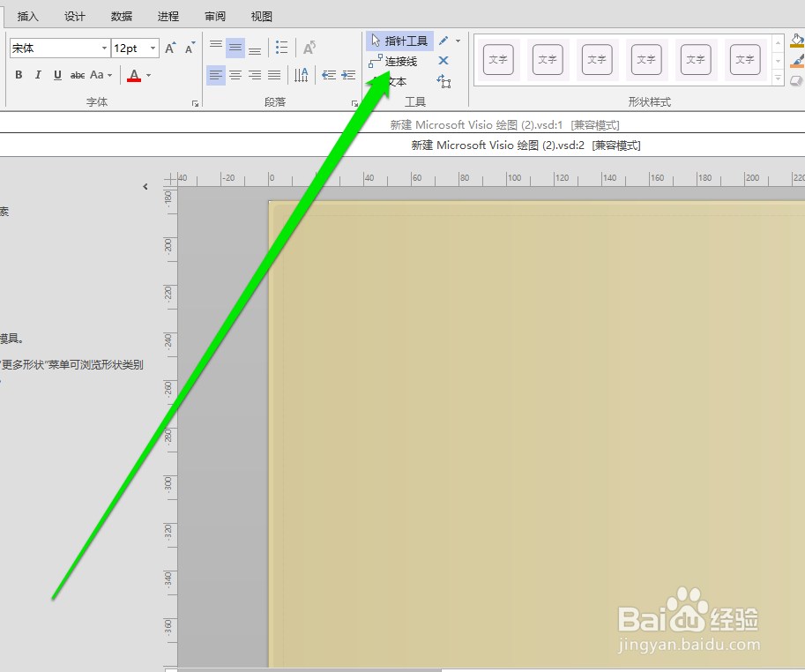Click the 更多形状 text in the Shapes pane
Viewport: 805px width, 672px height.
click(24, 364)
